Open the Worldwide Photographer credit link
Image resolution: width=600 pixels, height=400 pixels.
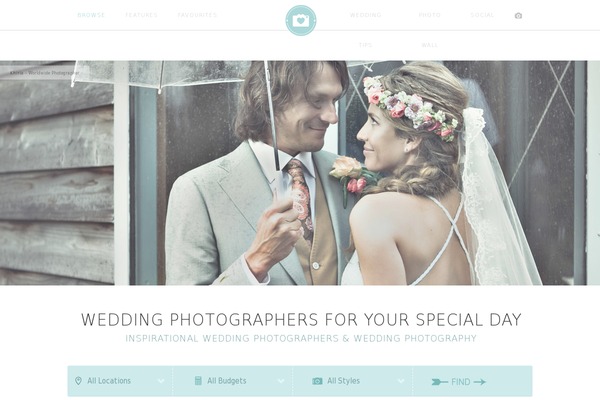pyautogui.click(x=54, y=73)
